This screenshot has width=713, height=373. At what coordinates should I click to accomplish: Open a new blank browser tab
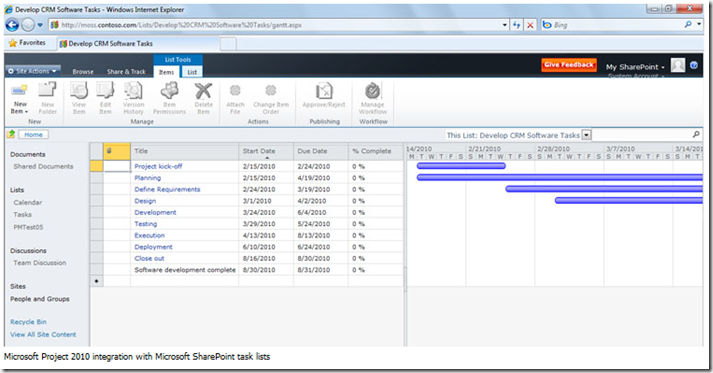228,44
